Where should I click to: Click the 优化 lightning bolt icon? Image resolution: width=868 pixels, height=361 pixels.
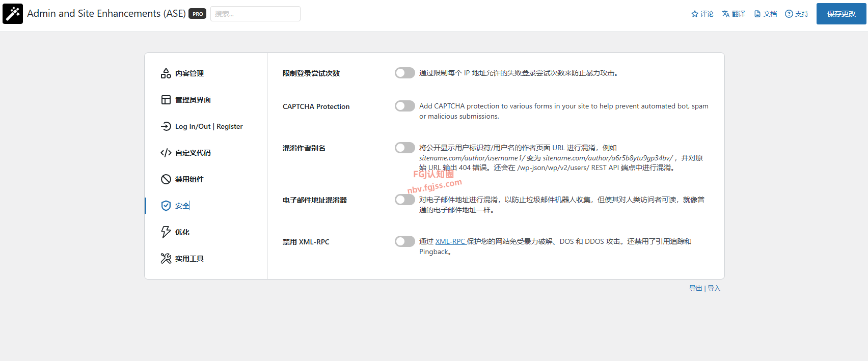click(166, 232)
